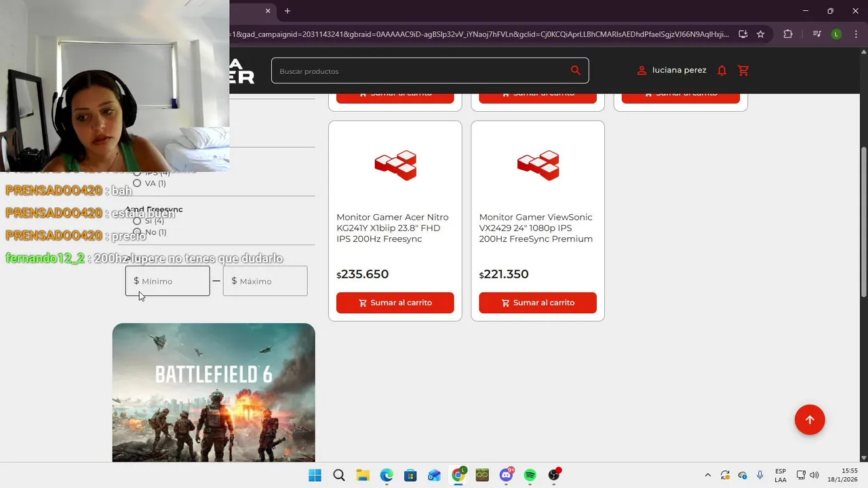Open Microsoft Store from the taskbar
This screenshot has height=488, width=868.
(x=410, y=475)
